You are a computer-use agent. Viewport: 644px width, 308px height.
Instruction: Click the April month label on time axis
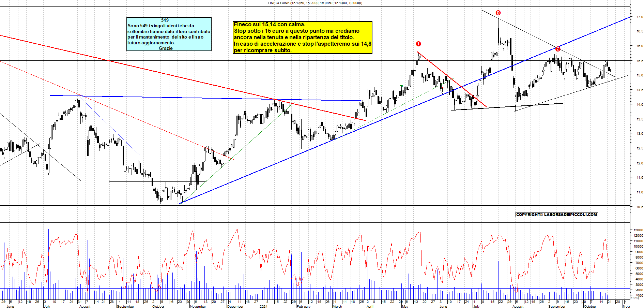pyautogui.click(x=370, y=306)
